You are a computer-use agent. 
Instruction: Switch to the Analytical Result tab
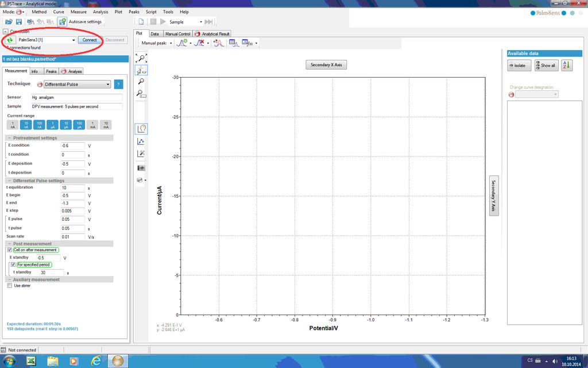coord(212,34)
